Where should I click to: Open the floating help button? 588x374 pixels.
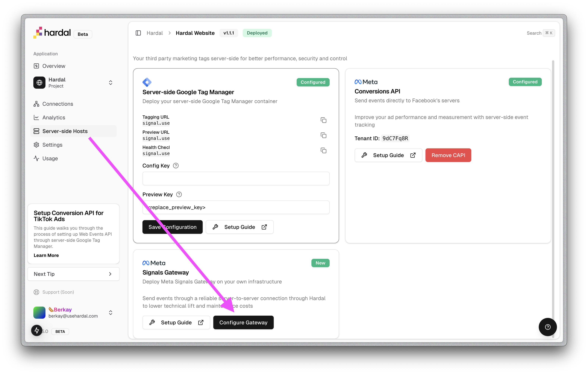547,327
